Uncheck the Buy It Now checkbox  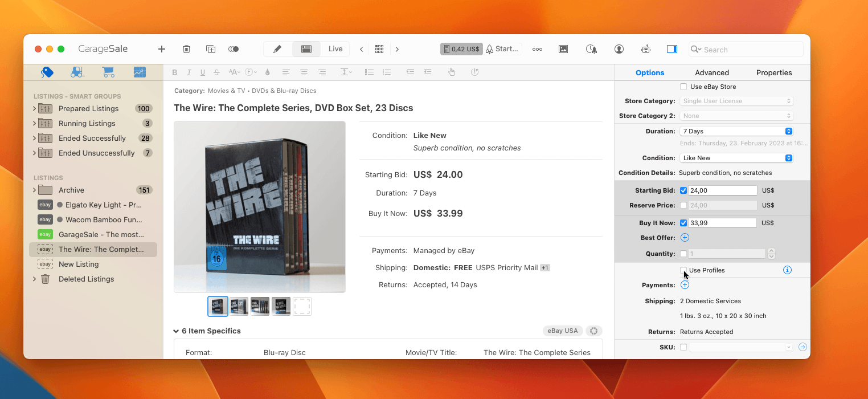click(x=683, y=223)
